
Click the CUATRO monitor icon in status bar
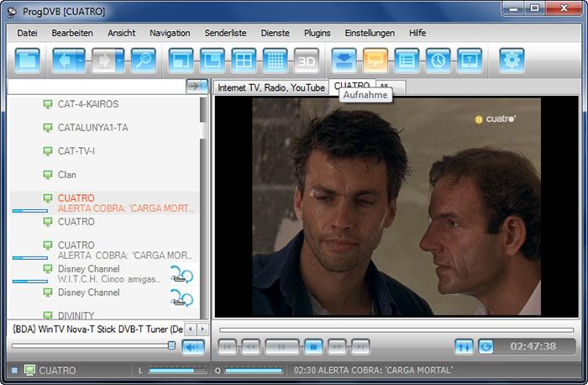click(x=29, y=370)
